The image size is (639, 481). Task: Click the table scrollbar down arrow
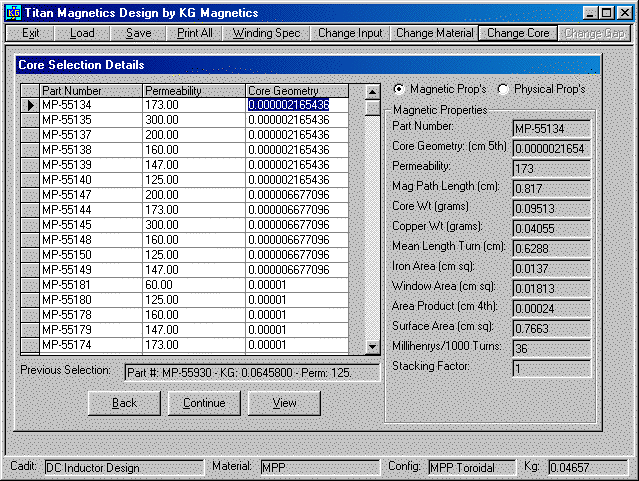point(372,346)
